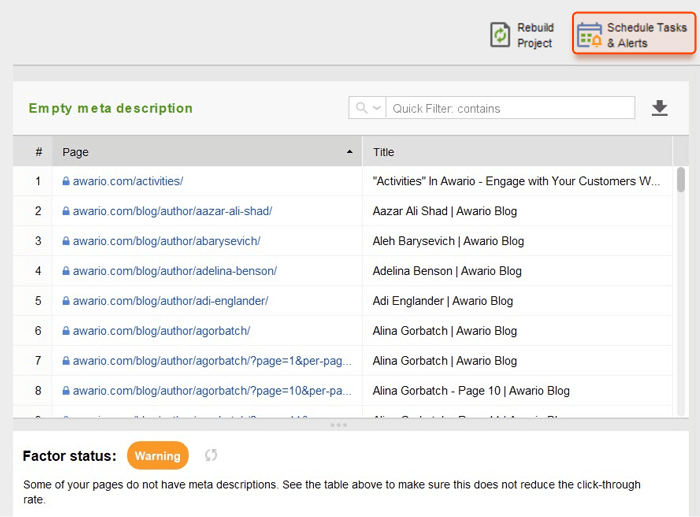The width and height of the screenshot is (700, 517).
Task: Click refresh icon next to Warning badge
Action: tap(211, 455)
